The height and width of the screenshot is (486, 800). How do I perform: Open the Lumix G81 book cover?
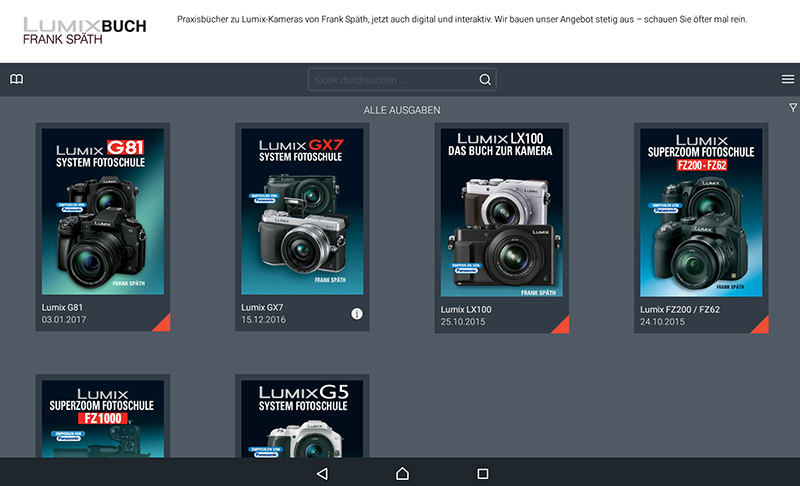pos(103,211)
